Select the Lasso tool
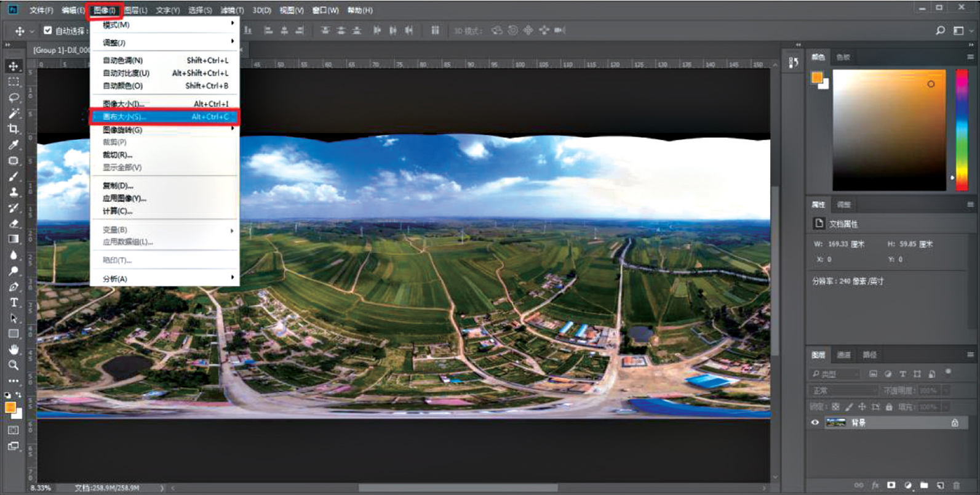The image size is (980, 495). point(14,98)
